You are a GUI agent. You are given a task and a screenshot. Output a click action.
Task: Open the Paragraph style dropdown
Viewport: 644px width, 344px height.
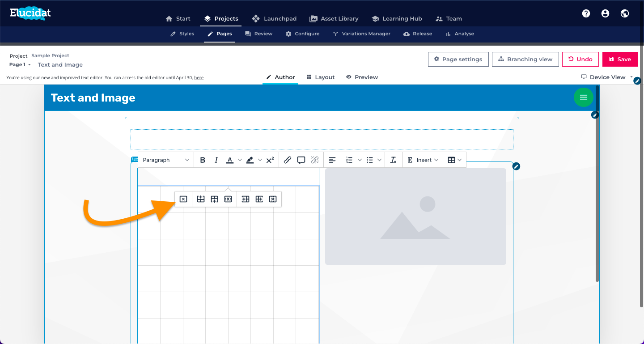click(166, 160)
